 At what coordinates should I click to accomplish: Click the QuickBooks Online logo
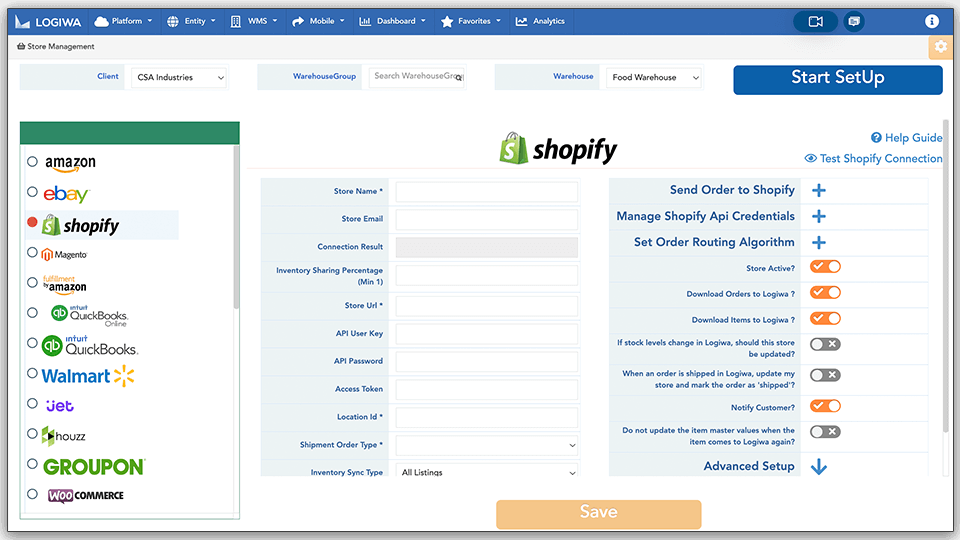(89, 315)
